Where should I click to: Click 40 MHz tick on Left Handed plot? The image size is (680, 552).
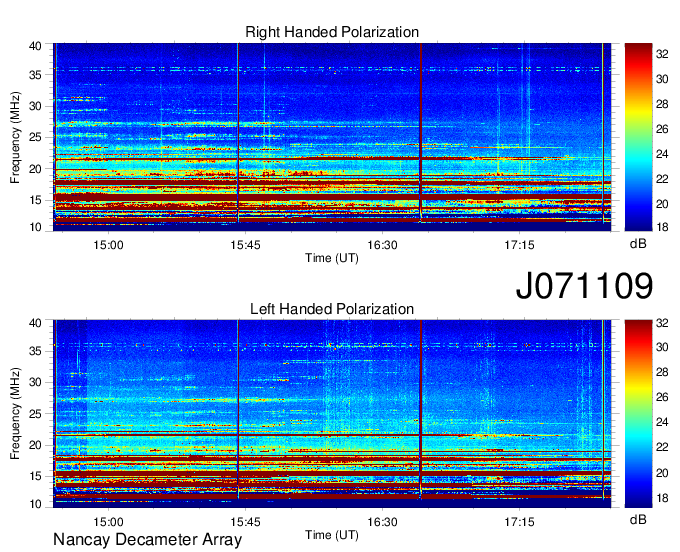pyautogui.click(x=35, y=323)
